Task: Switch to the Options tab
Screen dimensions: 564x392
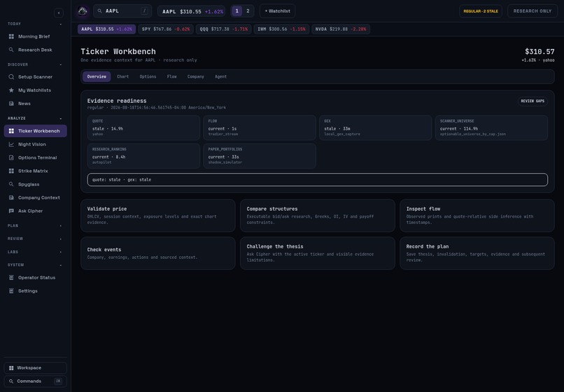Action: pos(148,77)
